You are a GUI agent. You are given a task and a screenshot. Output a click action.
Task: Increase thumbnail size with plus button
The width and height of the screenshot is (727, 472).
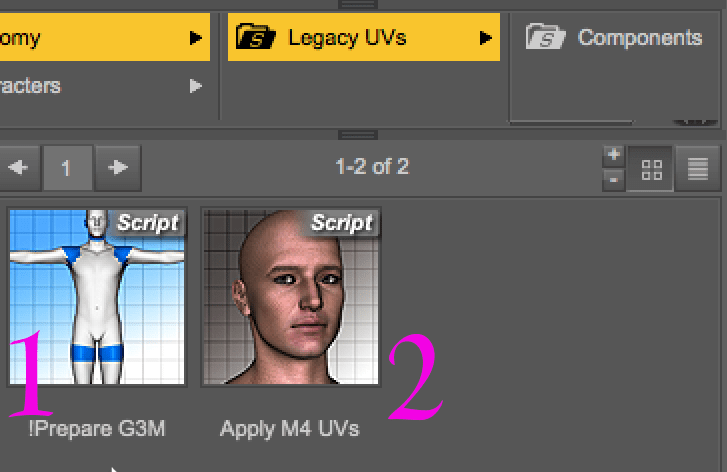614,155
